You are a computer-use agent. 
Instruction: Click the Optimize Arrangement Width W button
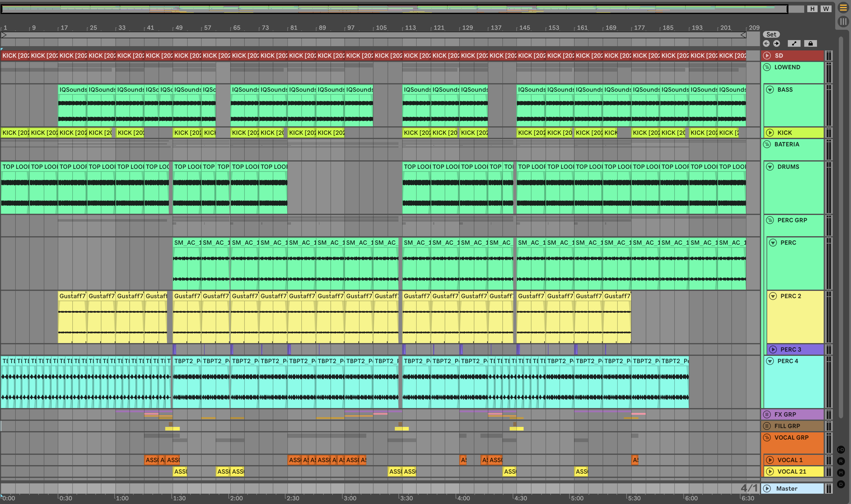[826, 9]
